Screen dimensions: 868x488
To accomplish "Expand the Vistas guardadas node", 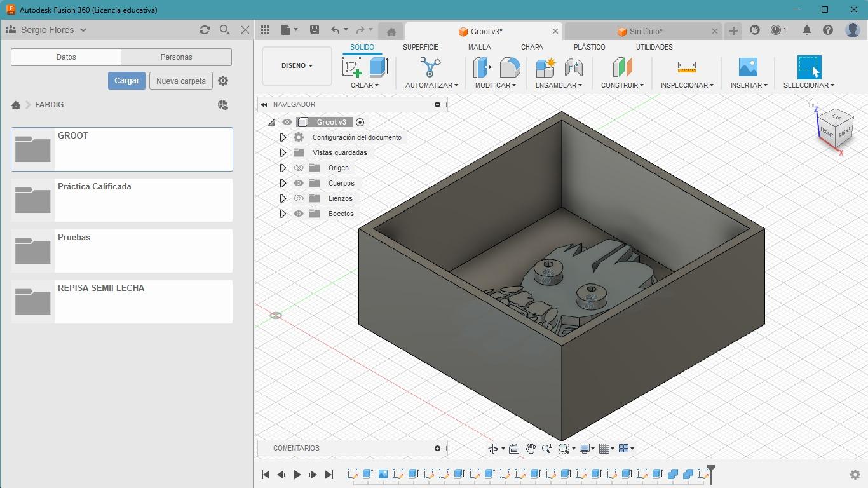I will tap(283, 152).
